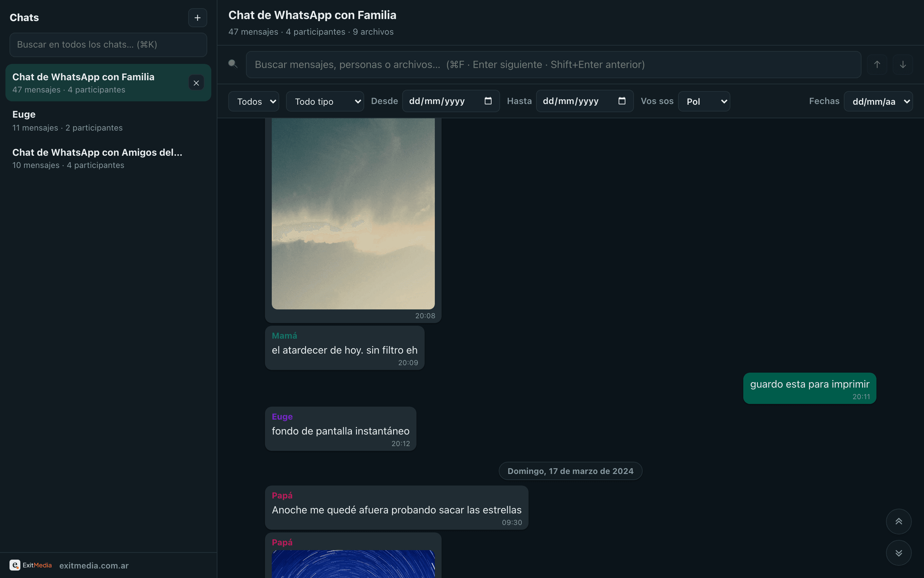Click date chip Domingo, 17 de marzo
924x578 pixels.
(x=570, y=471)
